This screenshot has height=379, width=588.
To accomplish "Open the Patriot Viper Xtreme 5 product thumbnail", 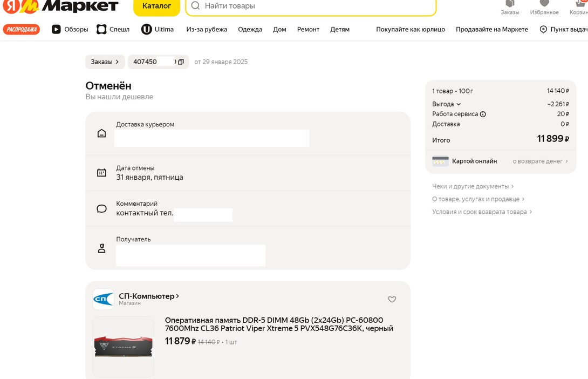I will coord(124,347).
